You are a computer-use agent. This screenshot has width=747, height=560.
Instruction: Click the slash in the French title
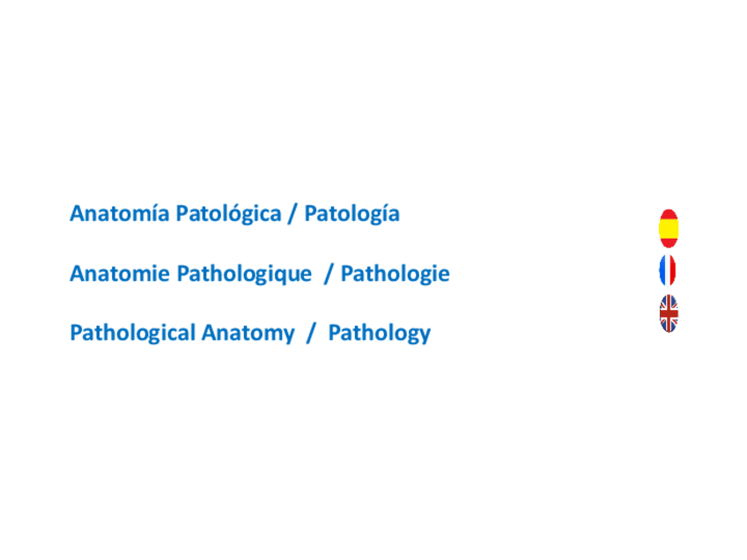click(329, 274)
